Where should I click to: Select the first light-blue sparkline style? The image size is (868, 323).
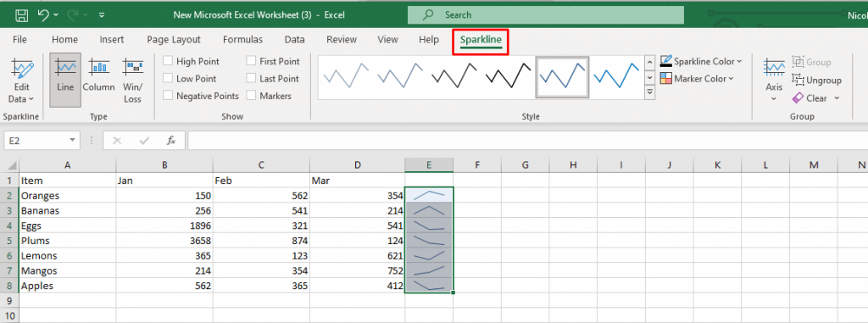click(347, 76)
